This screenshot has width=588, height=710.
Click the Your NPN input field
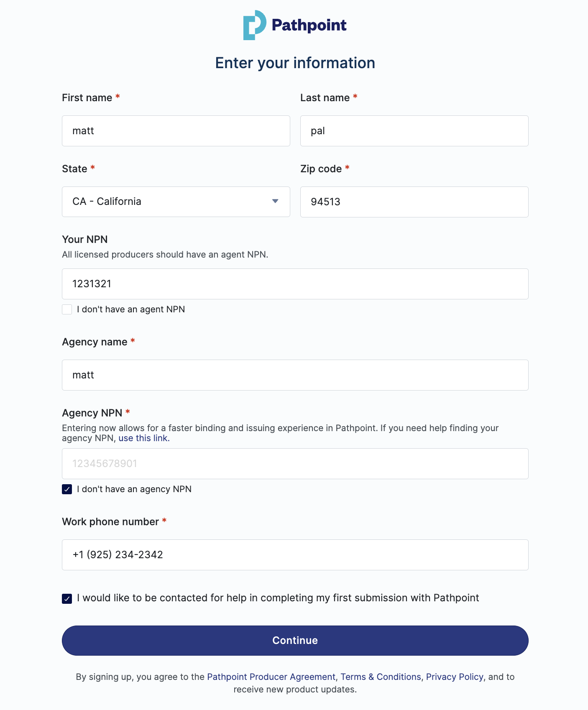(295, 284)
